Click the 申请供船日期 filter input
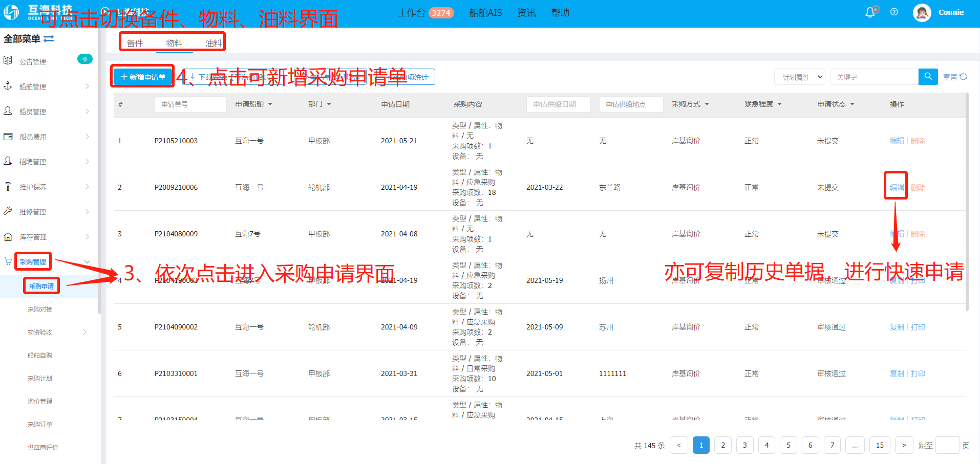 (x=558, y=104)
